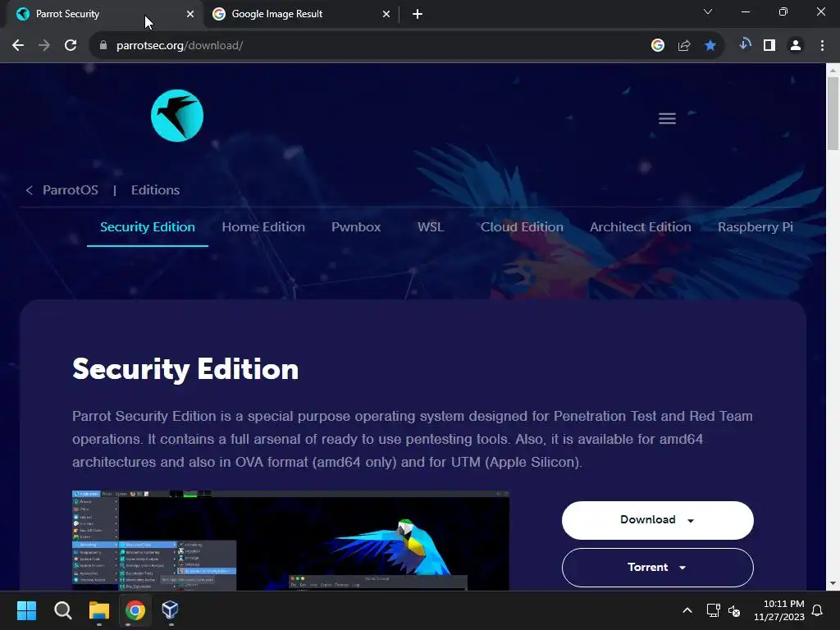Click the page vertical scrollbar thumb
Image resolution: width=840 pixels, height=630 pixels.
point(833,113)
